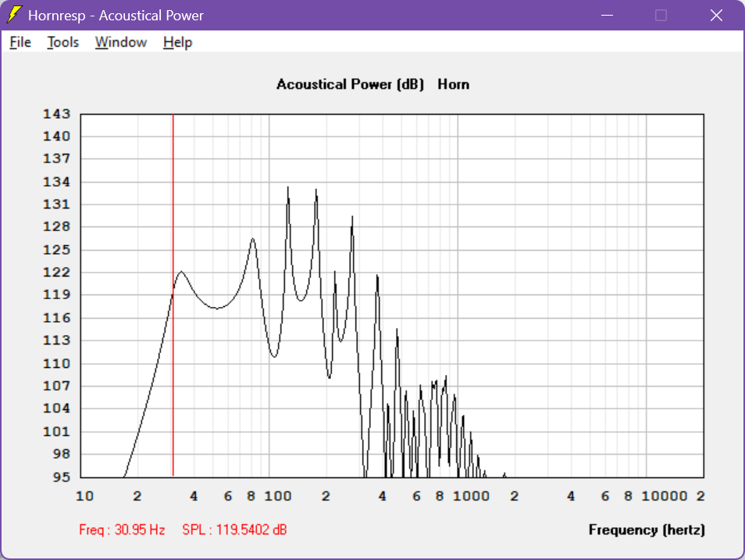Click the red frequency marker line

tap(173, 294)
